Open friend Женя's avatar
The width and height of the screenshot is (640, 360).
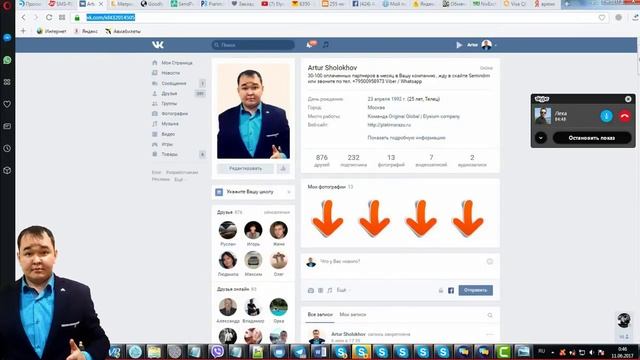[279, 231]
